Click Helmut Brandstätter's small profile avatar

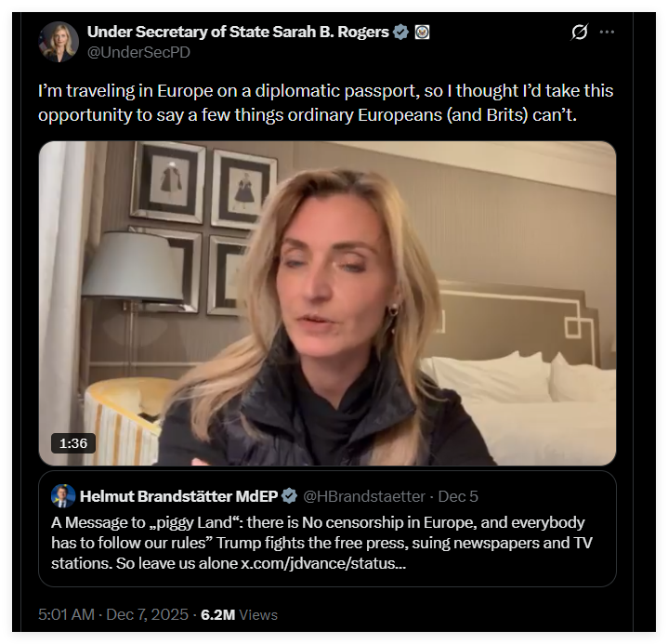pyautogui.click(x=63, y=496)
